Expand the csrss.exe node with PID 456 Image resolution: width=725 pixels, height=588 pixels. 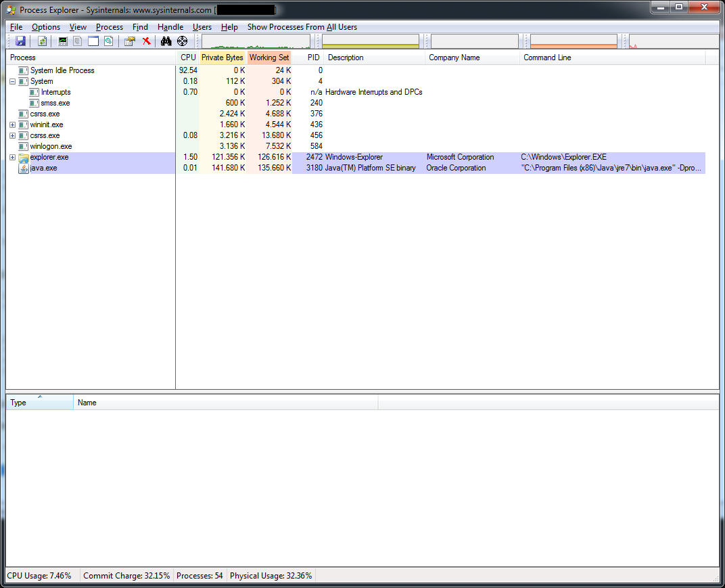coord(12,135)
